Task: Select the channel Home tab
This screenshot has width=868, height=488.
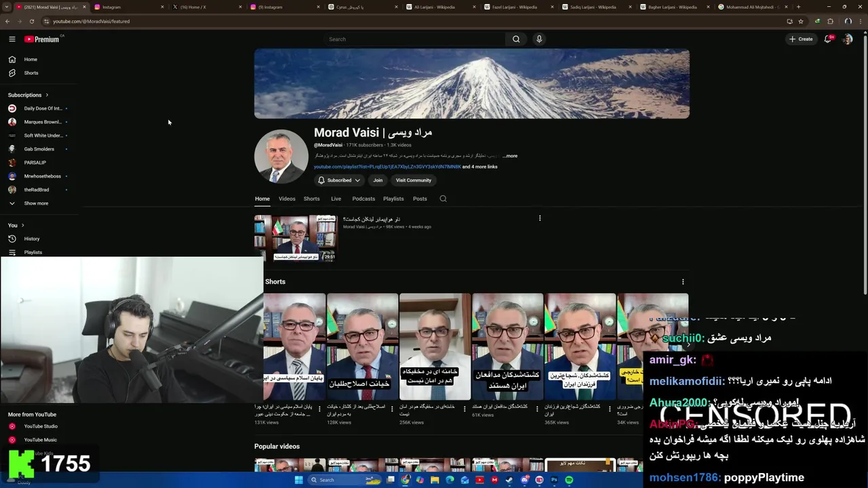Action: tap(262, 199)
